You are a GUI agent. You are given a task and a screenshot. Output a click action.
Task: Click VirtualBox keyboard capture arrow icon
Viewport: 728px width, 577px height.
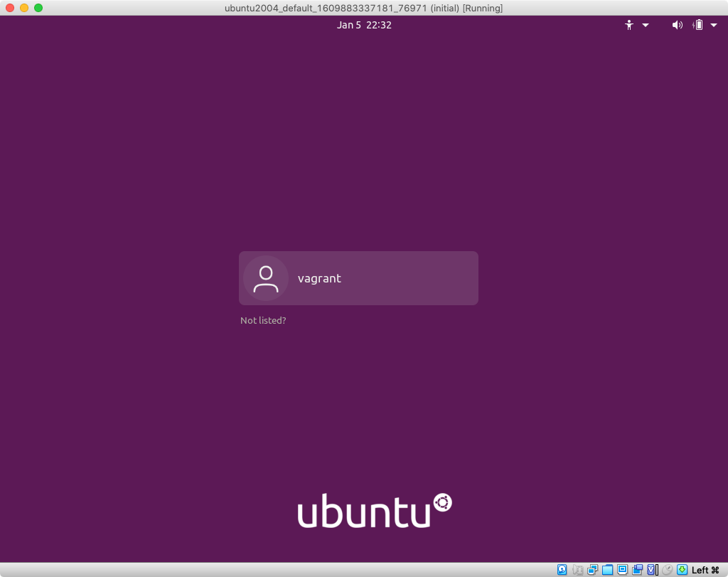point(682,570)
